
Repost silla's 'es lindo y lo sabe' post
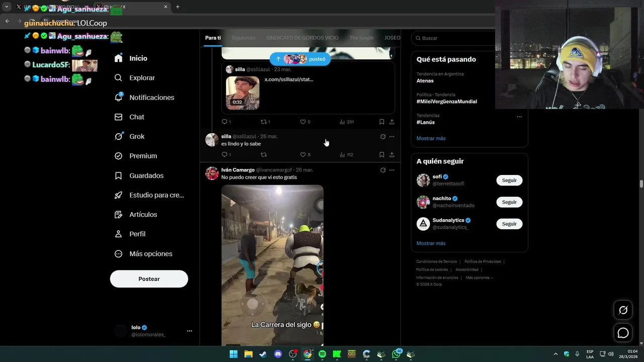[263, 155]
